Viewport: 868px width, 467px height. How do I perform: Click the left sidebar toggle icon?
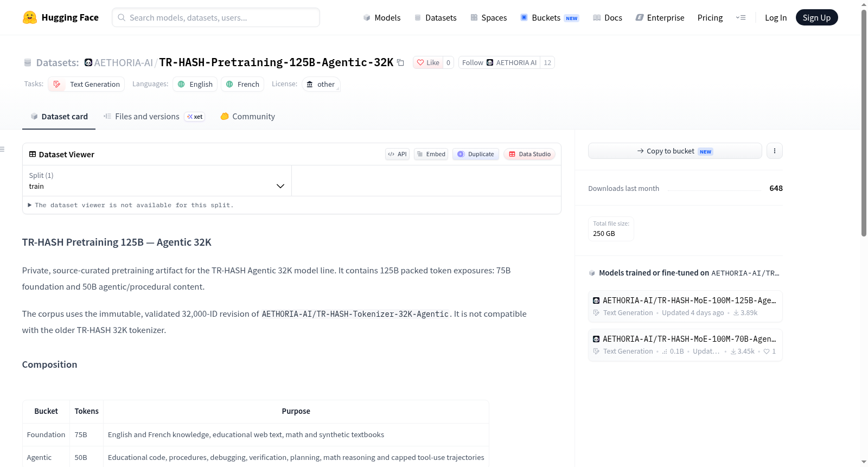tap(3, 149)
